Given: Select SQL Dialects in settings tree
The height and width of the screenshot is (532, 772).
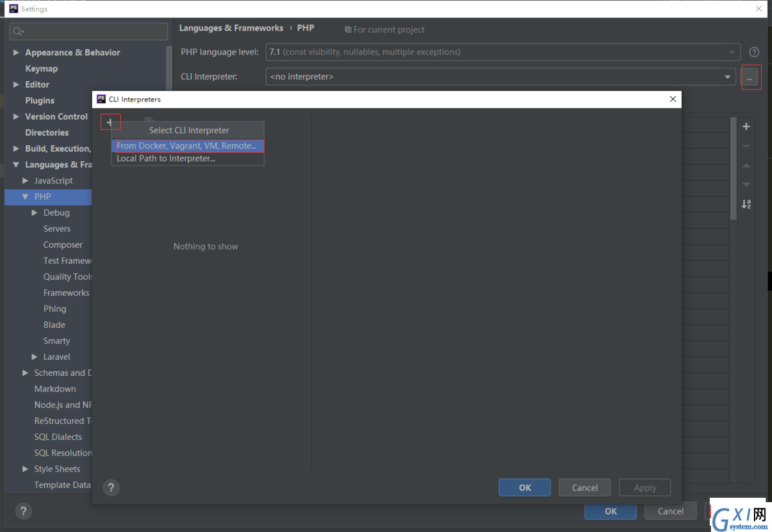Looking at the screenshot, I should point(58,437).
